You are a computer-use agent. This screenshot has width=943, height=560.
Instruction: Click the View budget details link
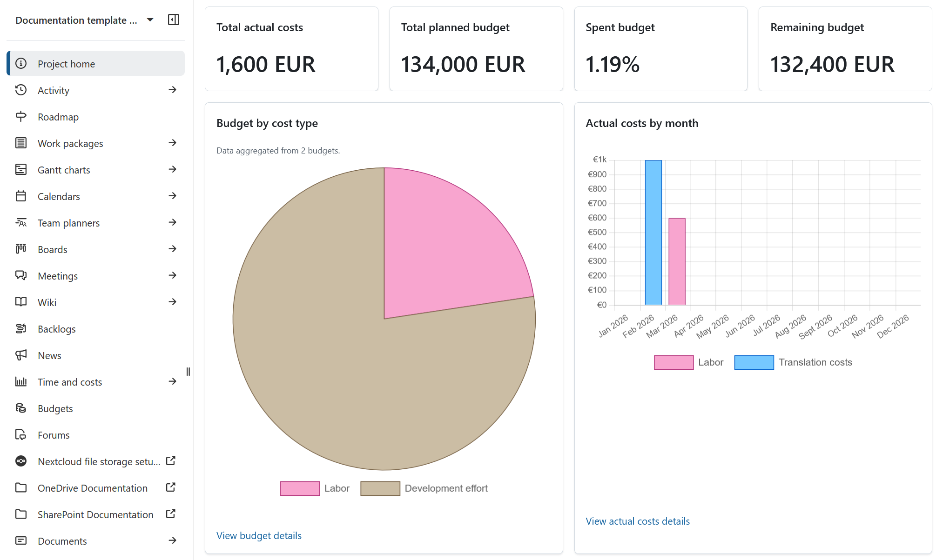coord(259,535)
